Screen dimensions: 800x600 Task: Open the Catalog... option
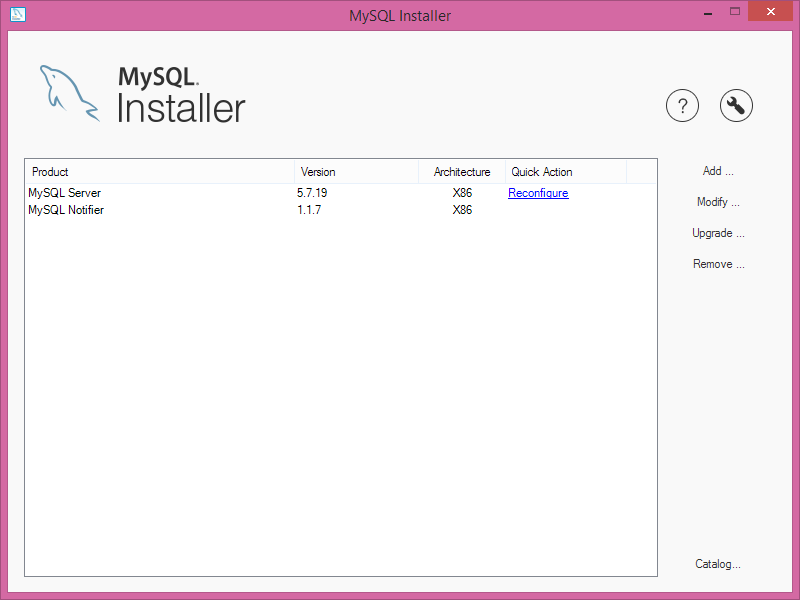tap(717, 564)
